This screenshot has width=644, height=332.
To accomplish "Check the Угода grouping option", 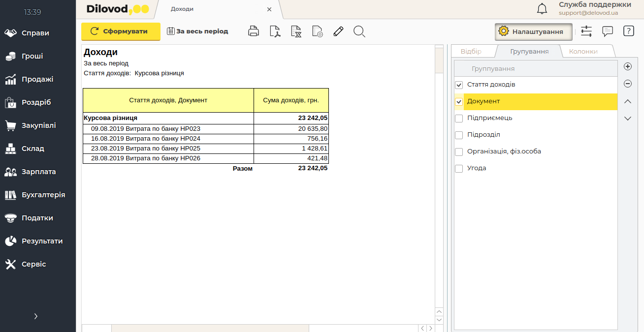I will pos(459,169).
